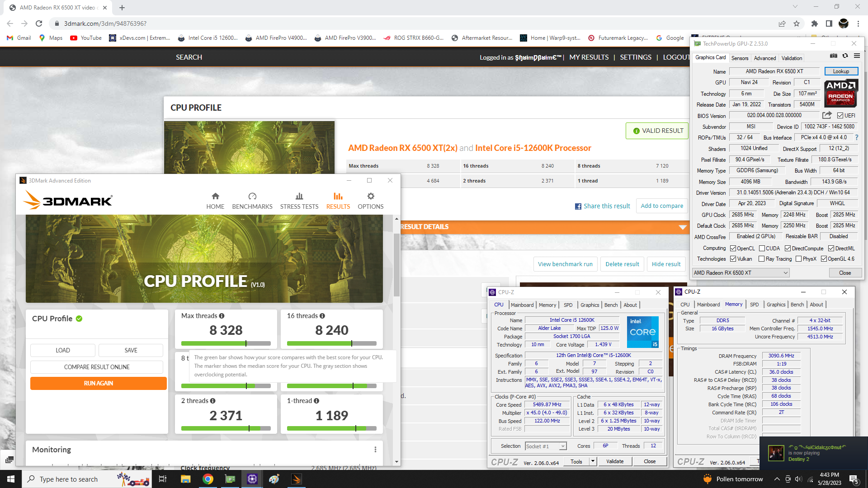Viewport: 868px width, 488px height.
Task: Click Max threads score progress bar
Action: click(226, 343)
